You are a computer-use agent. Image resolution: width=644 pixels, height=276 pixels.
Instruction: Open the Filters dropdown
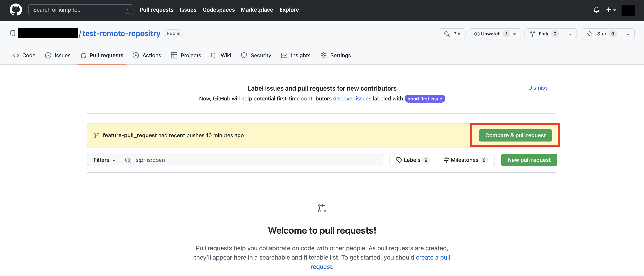coord(104,160)
